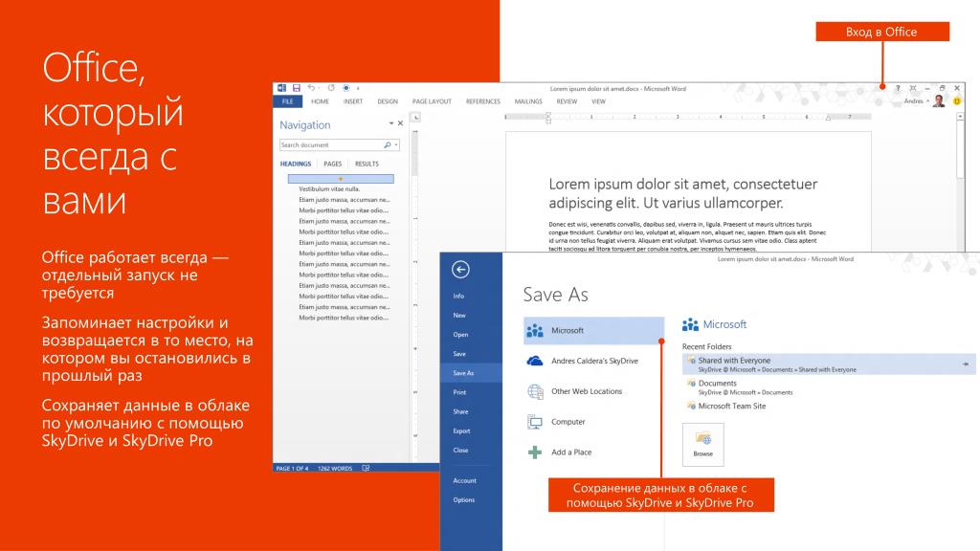Open Word Help question mark icon
Screen dimensions: 980x551
coord(898,88)
